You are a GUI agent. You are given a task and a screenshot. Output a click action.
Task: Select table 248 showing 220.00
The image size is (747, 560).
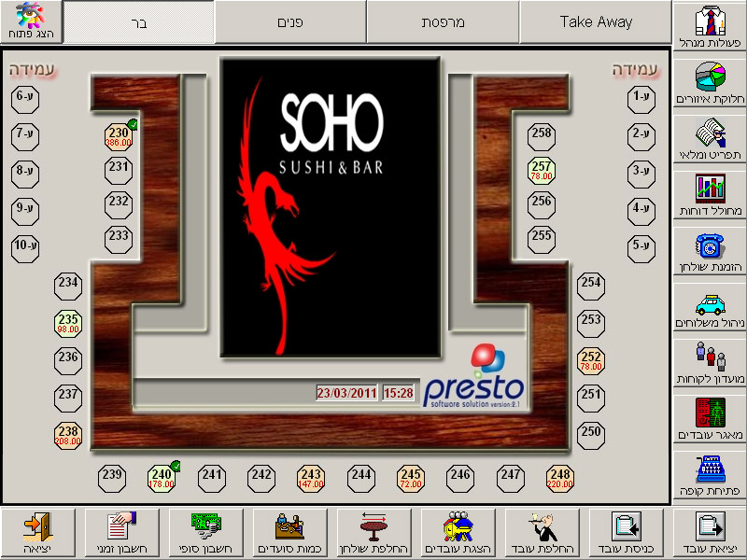[x=560, y=479]
